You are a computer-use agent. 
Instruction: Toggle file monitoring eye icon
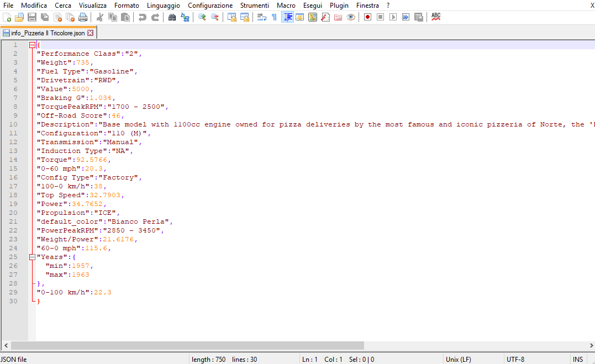(x=351, y=17)
